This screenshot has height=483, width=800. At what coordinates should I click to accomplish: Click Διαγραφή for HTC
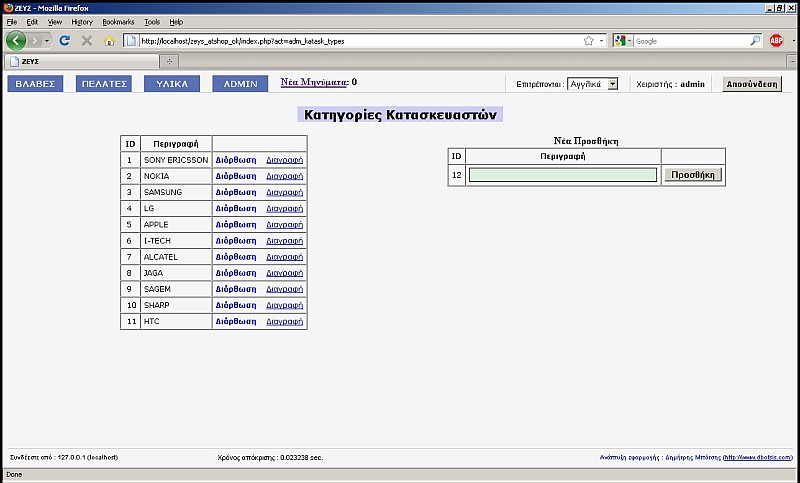(x=285, y=321)
